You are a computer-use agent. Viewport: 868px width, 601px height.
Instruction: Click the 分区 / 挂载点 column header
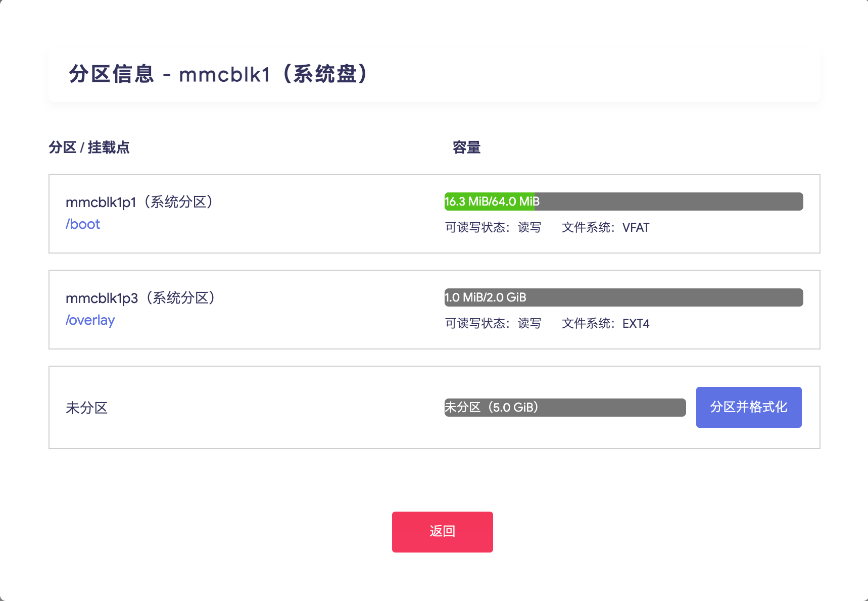click(89, 147)
